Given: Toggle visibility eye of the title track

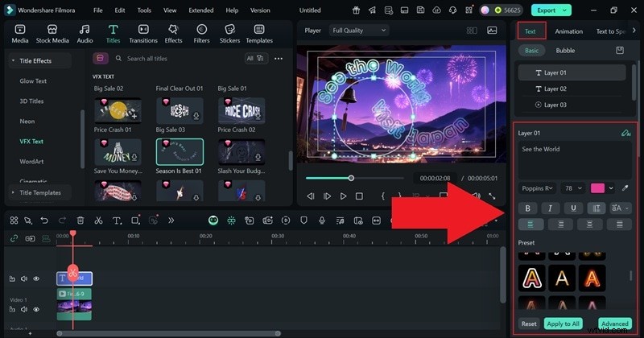Looking at the screenshot, I should pos(36,278).
